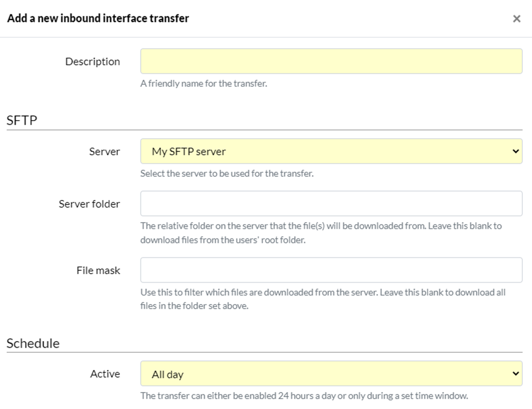Focus the Server folder input box
532x409 pixels.
[x=331, y=203]
